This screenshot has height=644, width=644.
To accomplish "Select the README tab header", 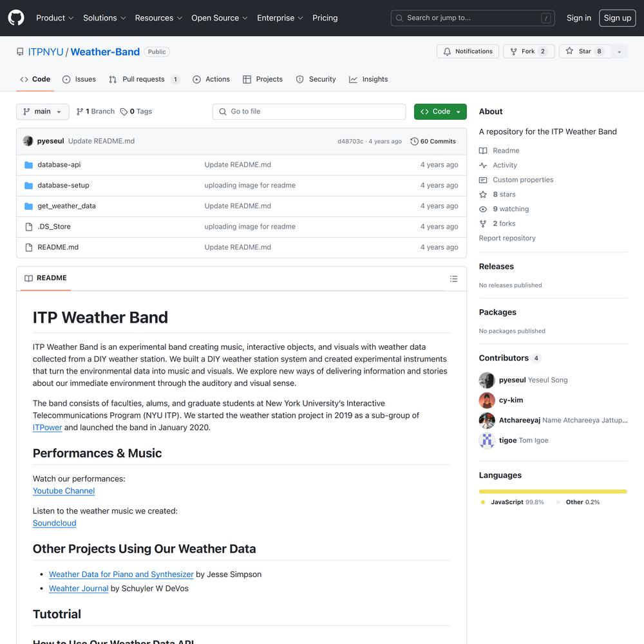I will coord(46,278).
